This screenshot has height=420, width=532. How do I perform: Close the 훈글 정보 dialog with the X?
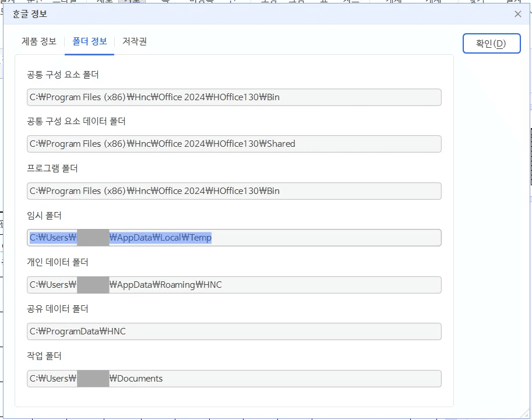pos(517,14)
